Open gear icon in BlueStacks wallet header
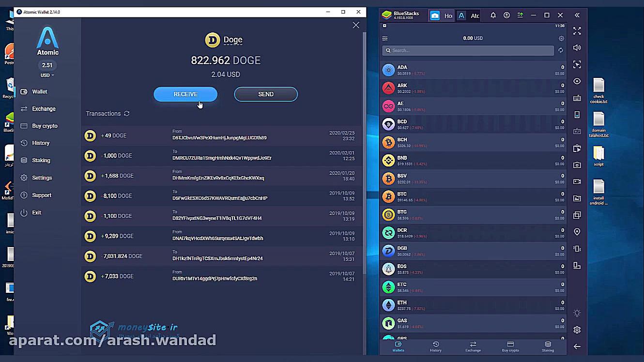This screenshot has width=644, height=362. pos(561,38)
